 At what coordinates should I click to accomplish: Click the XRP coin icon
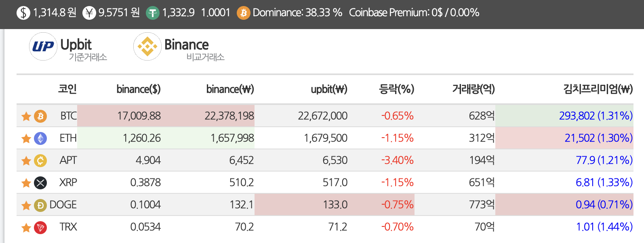(40, 183)
